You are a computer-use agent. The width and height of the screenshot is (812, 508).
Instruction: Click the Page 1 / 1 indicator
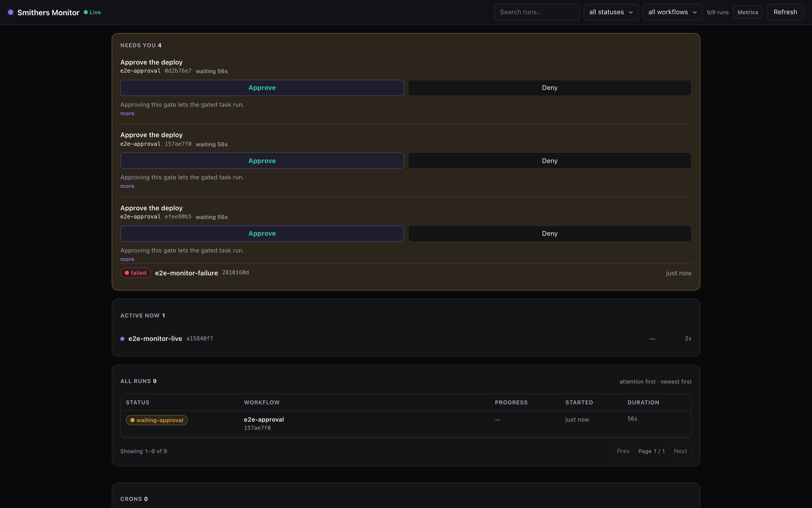point(651,451)
